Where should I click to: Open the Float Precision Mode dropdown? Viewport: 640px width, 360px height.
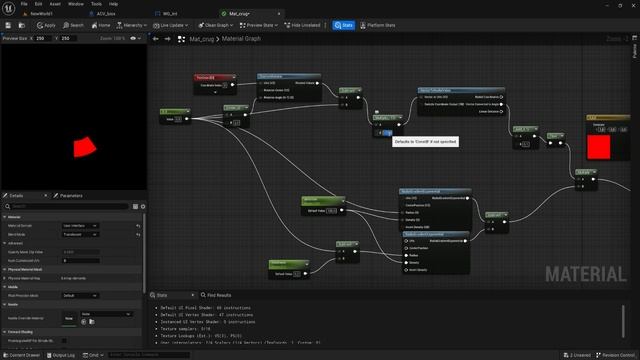coord(80,296)
